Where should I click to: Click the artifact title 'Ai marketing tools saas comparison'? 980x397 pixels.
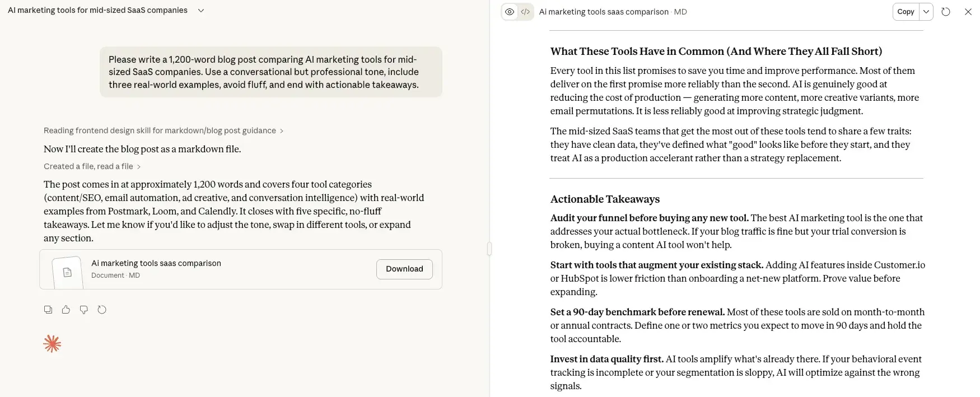click(x=604, y=12)
